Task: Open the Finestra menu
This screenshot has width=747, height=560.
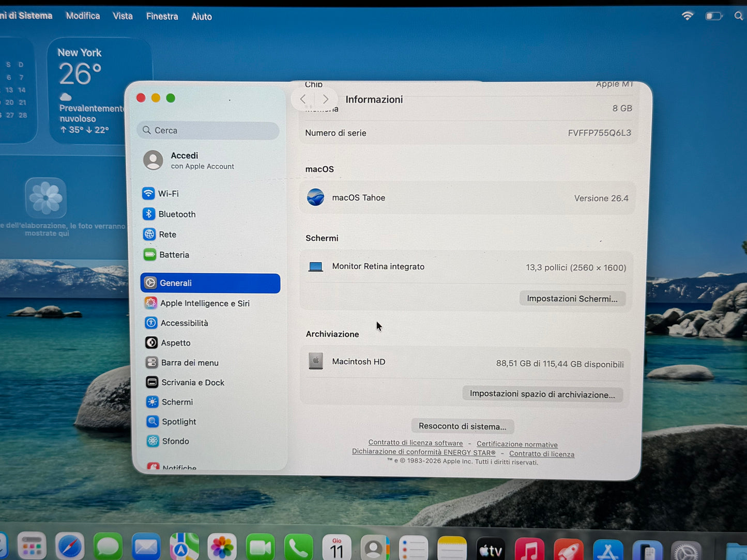Action: [x=162, y=17]
